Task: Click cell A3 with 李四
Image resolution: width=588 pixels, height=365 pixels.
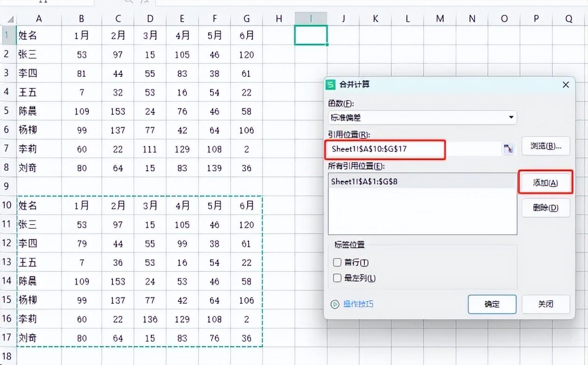Action: (39, 73)
